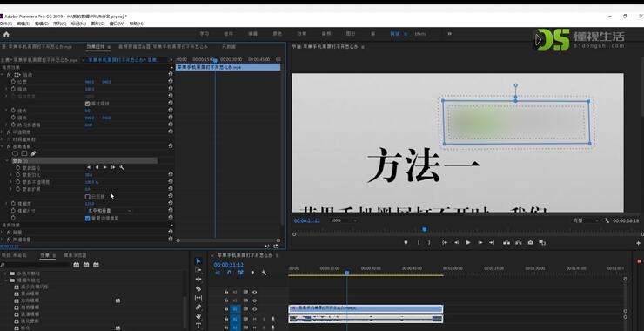Toggle eye of video track containing clip

[x=255, y=309]
